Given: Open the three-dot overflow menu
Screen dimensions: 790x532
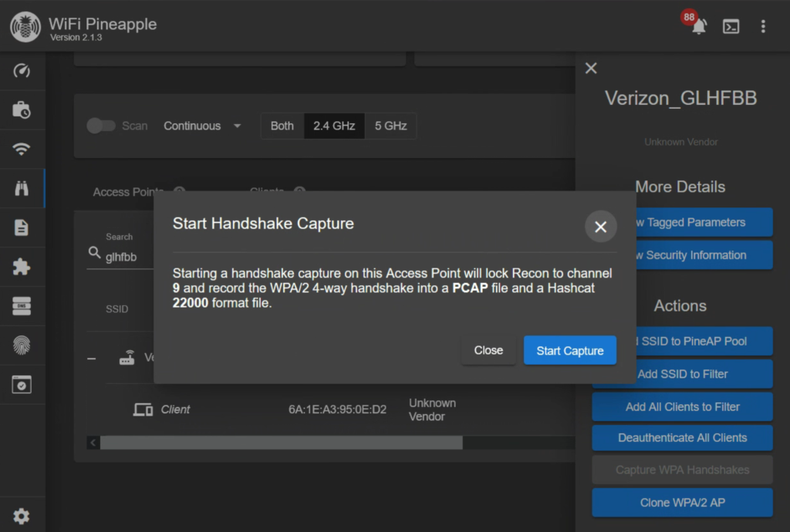Looking at the screenshot, I should pos(763,26).
